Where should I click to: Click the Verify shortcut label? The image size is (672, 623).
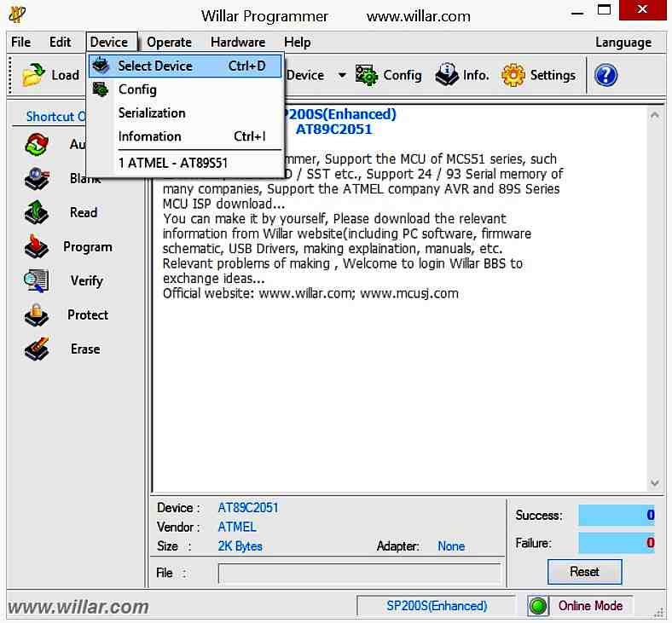87,281
